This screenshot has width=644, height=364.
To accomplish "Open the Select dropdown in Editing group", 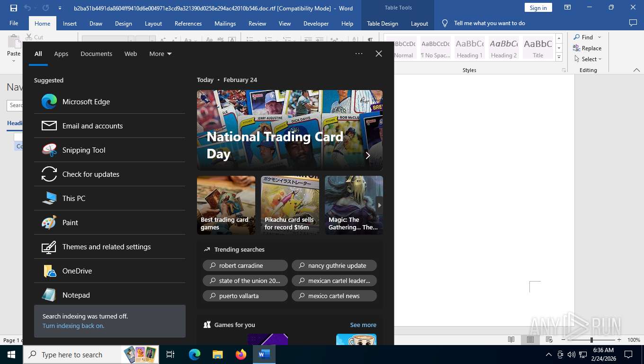I will (x=588, y=59).
